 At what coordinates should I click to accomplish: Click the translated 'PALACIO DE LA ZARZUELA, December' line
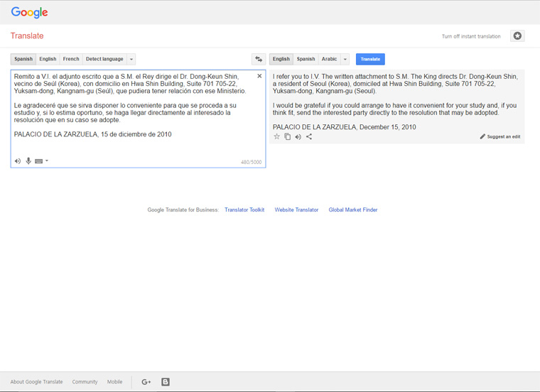point(345,127)
